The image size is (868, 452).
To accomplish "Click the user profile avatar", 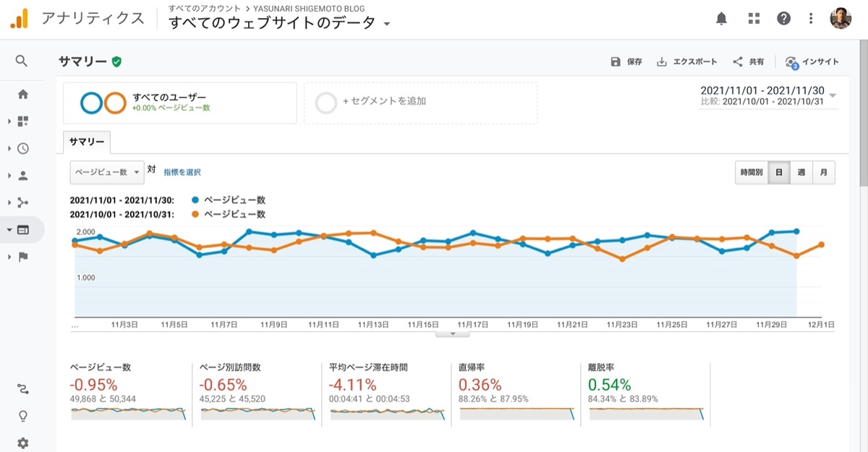I will (x=841, y=19).
